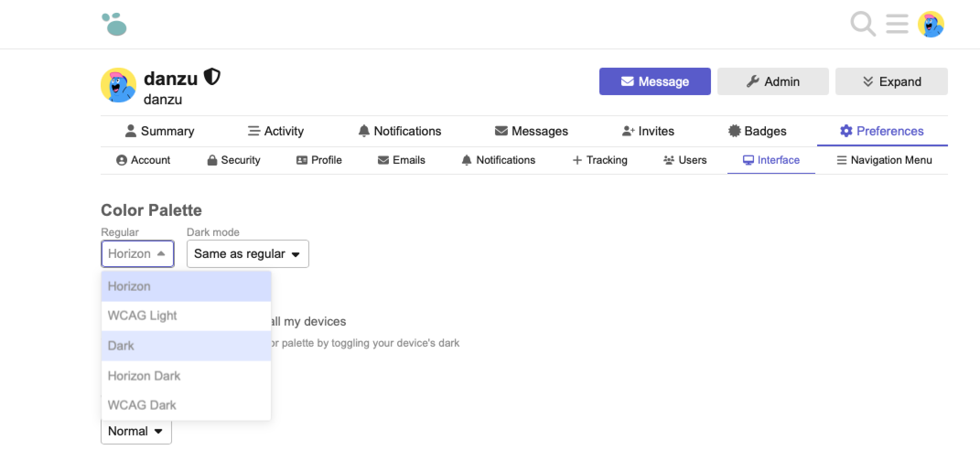
Task: Collapse the Regular color palette dropdown
Action: (137, 254)
